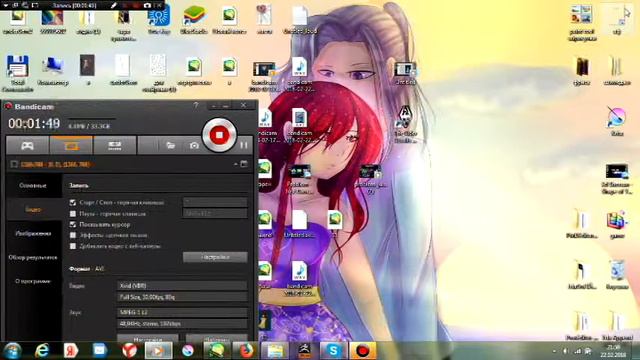The width and height of the screenshot is (640, 360).
Task: Click 48,0KHz stereo audio settings field
Action: tap(182, 324)
